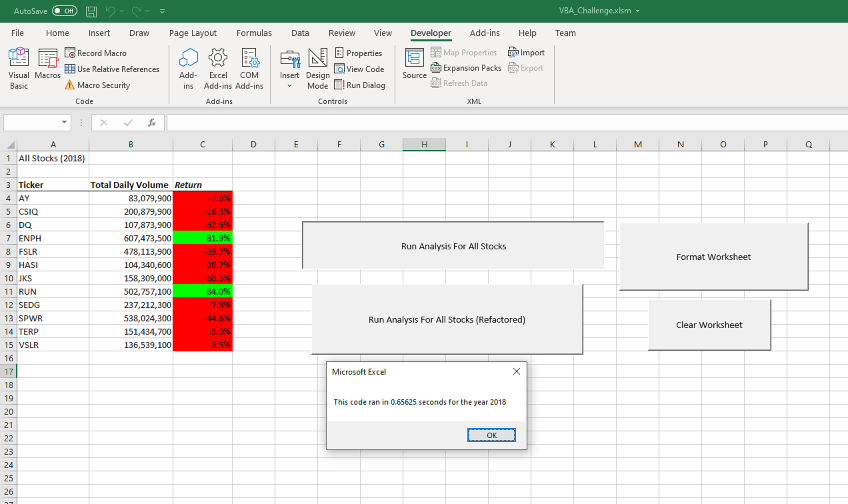Open the File tab
Viewport: 848px width, 504px height.
[x=17, y=33]
